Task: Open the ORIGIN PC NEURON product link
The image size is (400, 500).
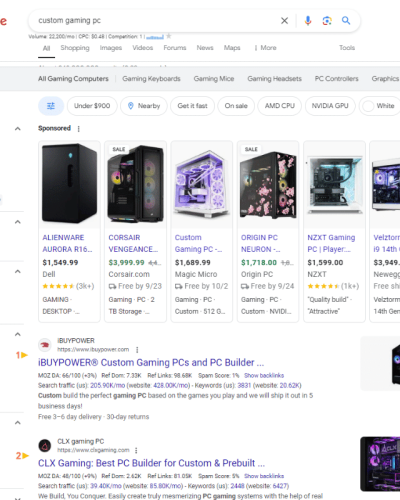Action: (261, 243)
